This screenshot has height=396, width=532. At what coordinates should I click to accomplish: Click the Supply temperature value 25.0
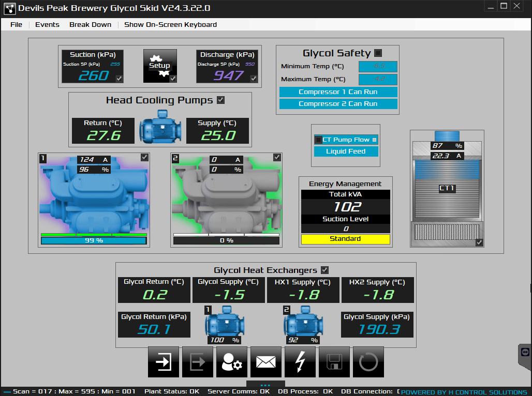click(x=218, y=135)
